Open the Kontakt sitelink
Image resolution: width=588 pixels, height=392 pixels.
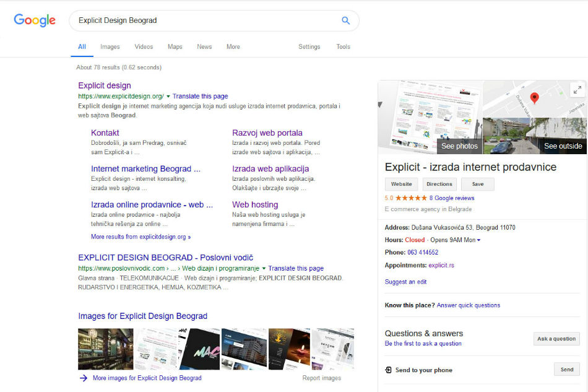pyautogui.click(x=105, y=133)
